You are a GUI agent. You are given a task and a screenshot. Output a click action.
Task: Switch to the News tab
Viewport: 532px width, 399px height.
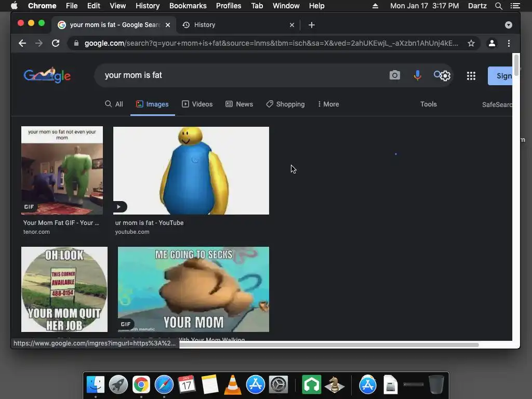tap(239, 104)
